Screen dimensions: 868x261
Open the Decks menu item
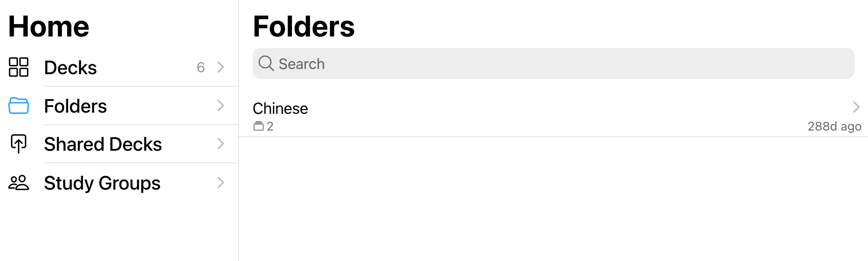click(71, 67)
